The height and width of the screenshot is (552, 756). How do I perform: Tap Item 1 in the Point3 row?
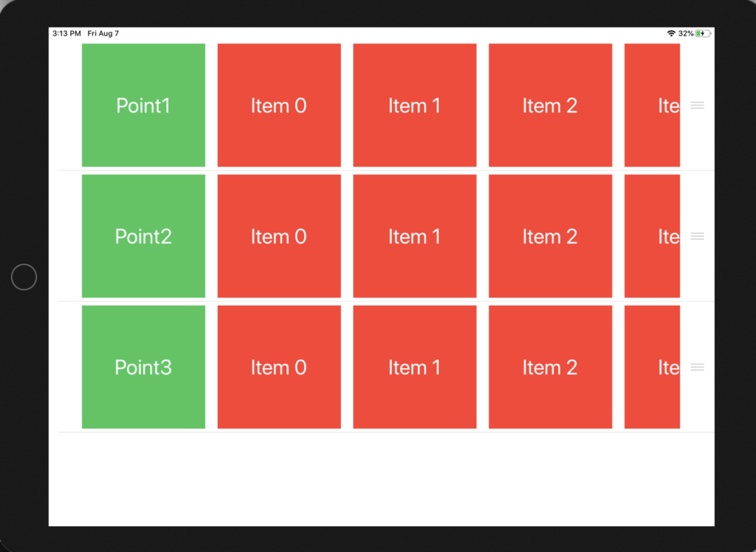(415, 368)
